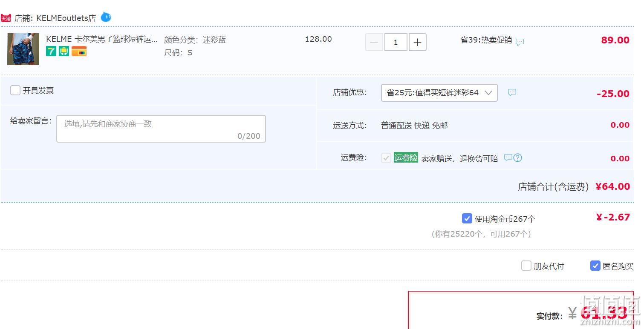The width and height of the screenshot is (644, 329).
Task: Click the -25.00 discount amount
Action: [x=613, y=94]
